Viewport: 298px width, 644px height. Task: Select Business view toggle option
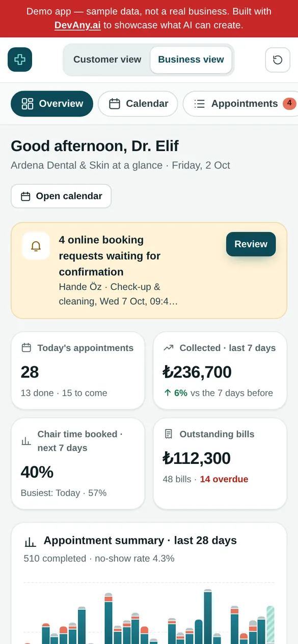point(191,60)
